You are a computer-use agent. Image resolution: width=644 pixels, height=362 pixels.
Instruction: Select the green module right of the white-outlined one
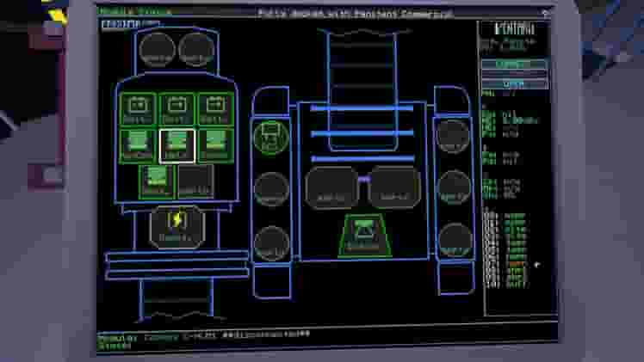[216, 146]
